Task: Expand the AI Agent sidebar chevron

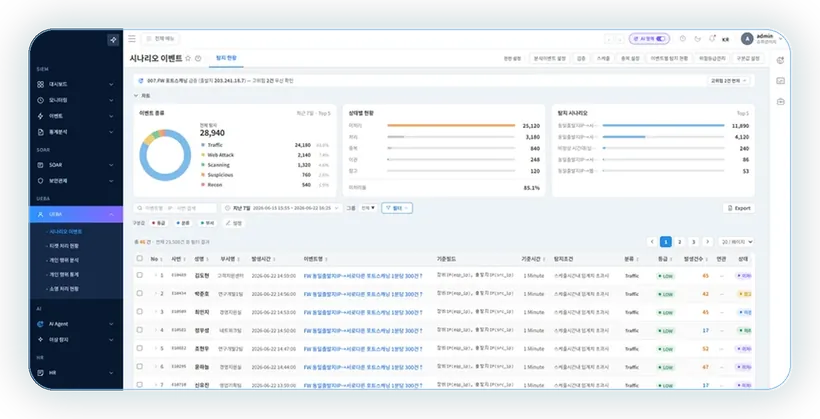Action: click(111, 324)
